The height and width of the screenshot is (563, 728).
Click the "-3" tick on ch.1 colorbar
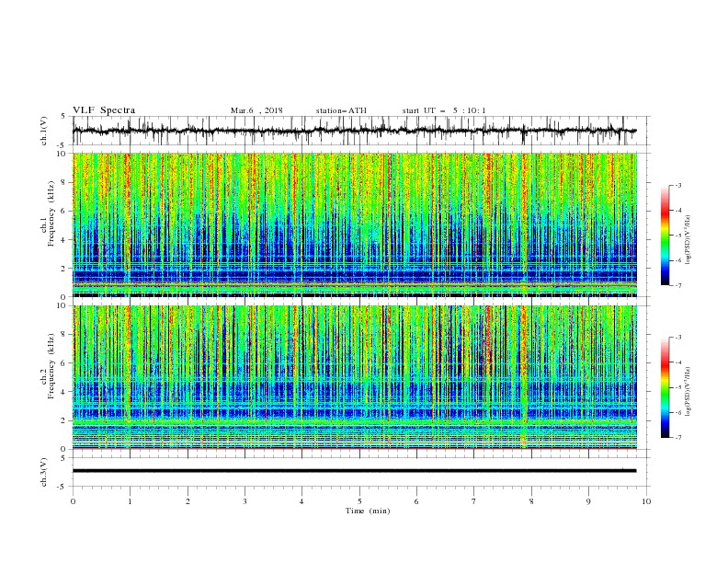678,185
